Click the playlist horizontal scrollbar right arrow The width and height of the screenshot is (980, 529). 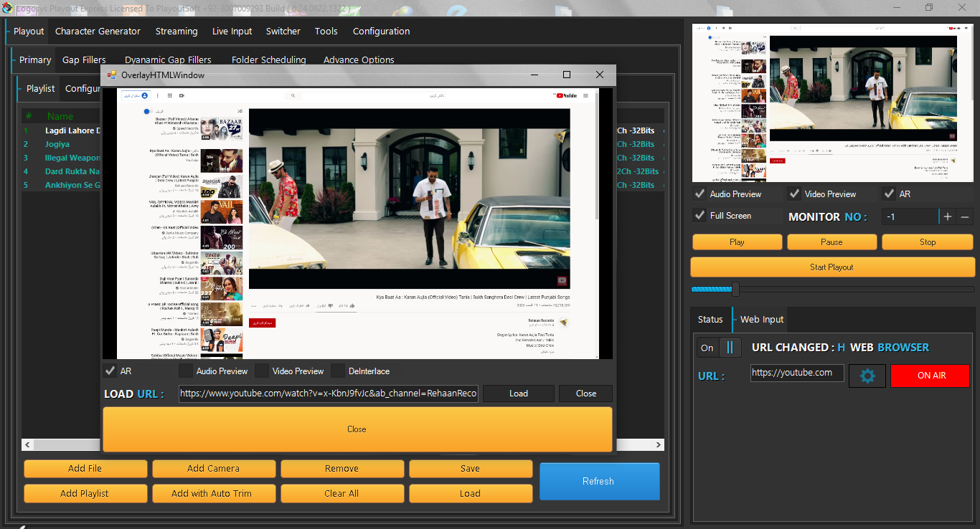click(659, 445)
